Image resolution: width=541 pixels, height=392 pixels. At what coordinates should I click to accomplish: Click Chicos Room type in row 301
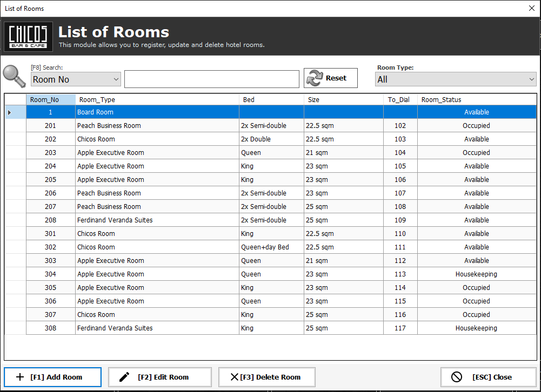tap(157, 233)
